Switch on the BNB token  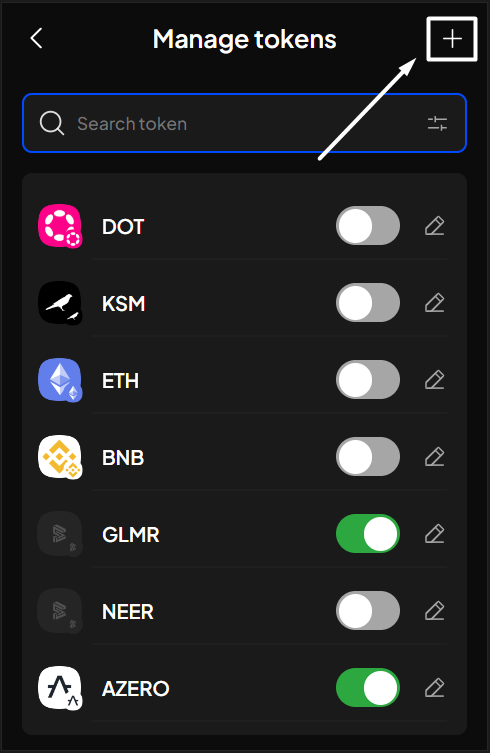tap(368, 457)
